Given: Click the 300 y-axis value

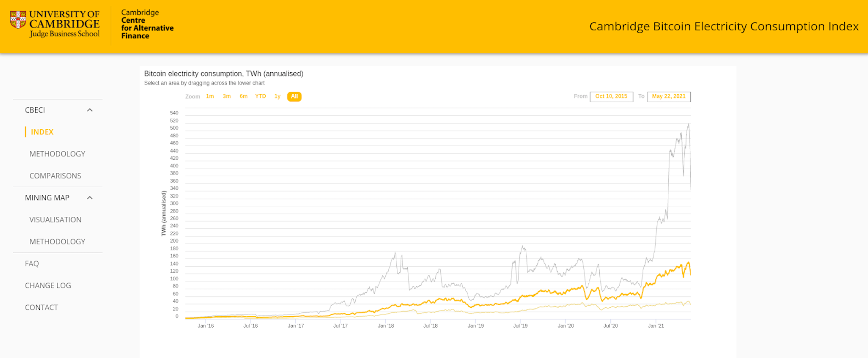Looking at the screenshot, I should coord(174,203).
